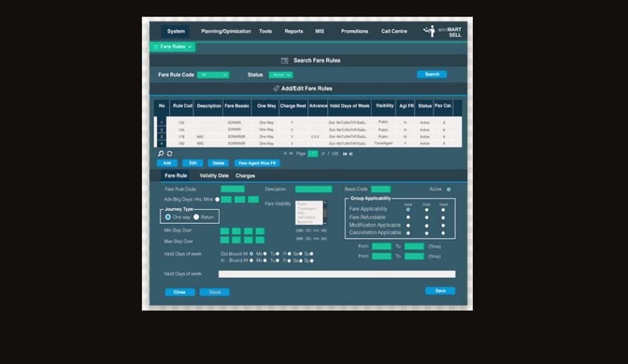Advance to the next page of results

[x=344, y=154]
